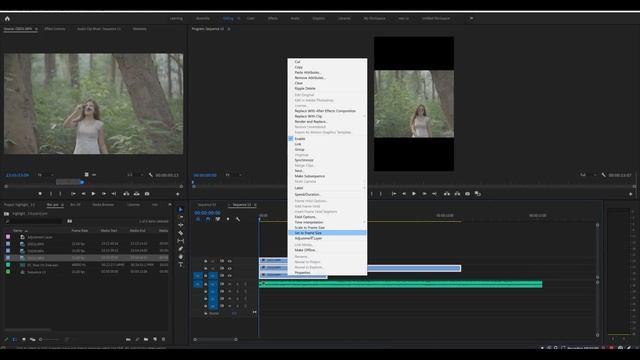This screenshot has height=360, width=640.
Task: Click Source monitor timecode on the left
Action: coord(17,175)
